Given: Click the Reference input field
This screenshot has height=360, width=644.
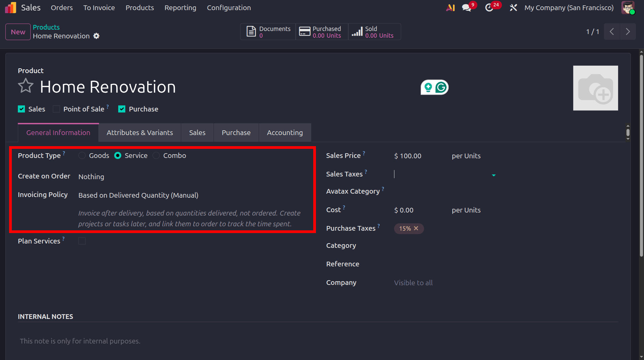Looking at the screenshot, I should tap(445, 264).
